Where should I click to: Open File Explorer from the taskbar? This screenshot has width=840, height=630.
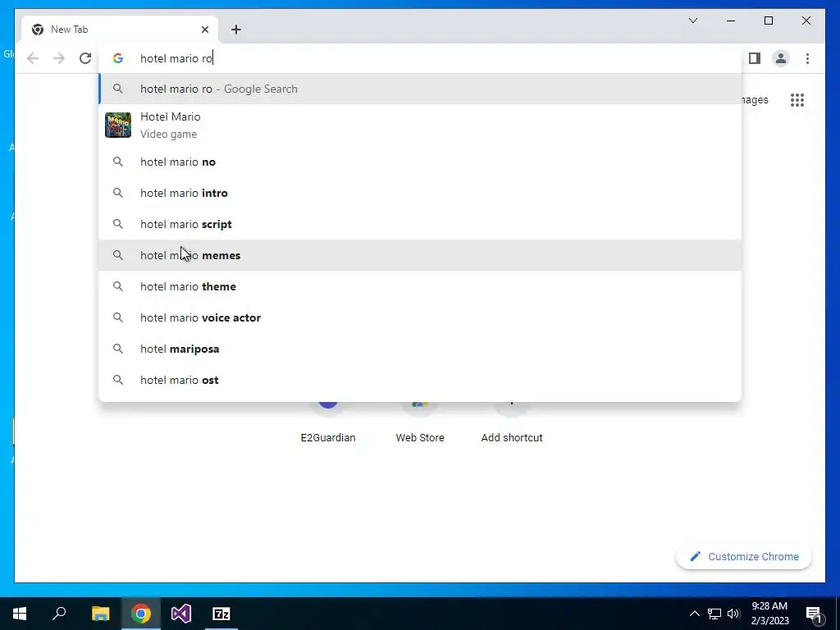click(x=100, y=614)
